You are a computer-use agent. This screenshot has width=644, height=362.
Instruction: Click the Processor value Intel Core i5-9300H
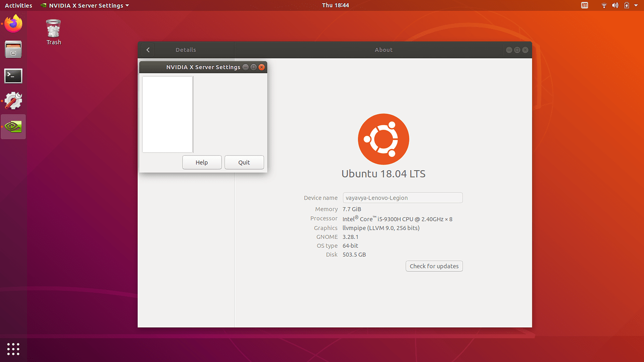click(398, 219)
